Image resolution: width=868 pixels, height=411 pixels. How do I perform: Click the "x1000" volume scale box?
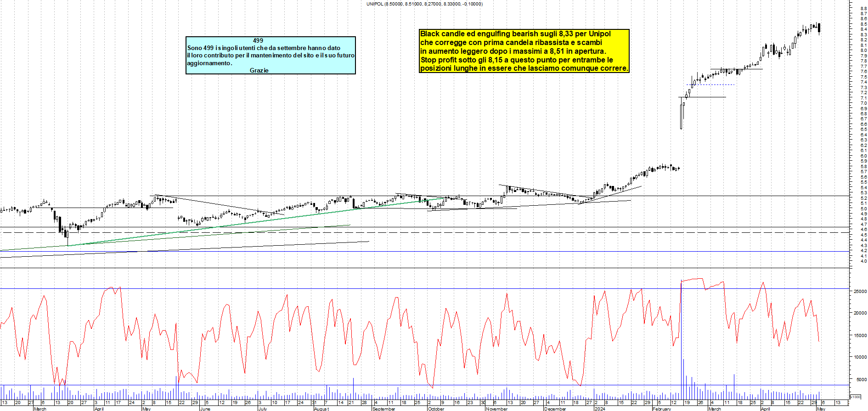coord(856,397)
